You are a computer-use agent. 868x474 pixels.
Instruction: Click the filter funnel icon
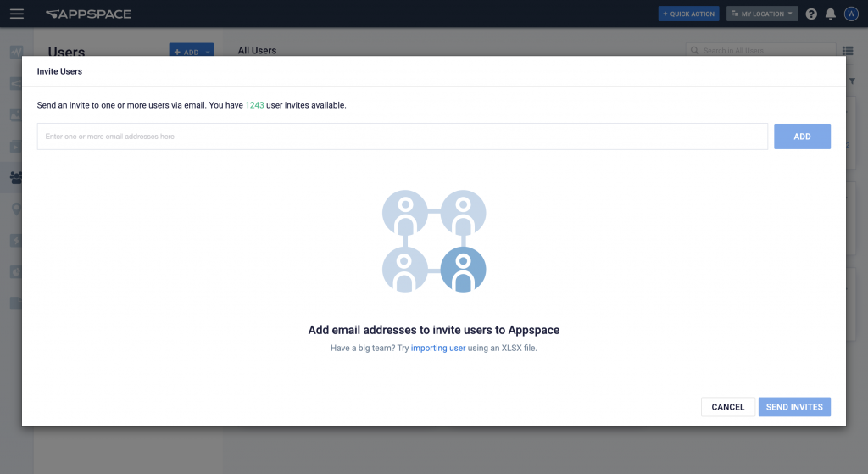(853, 81)
